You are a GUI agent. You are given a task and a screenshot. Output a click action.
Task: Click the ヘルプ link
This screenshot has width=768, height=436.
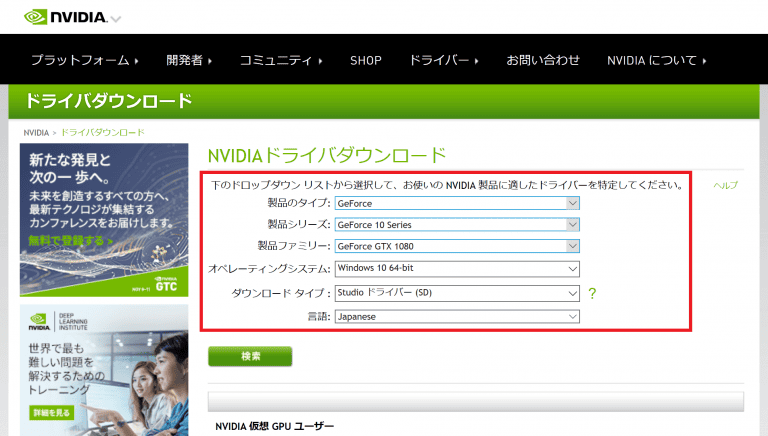click(725, 185)
